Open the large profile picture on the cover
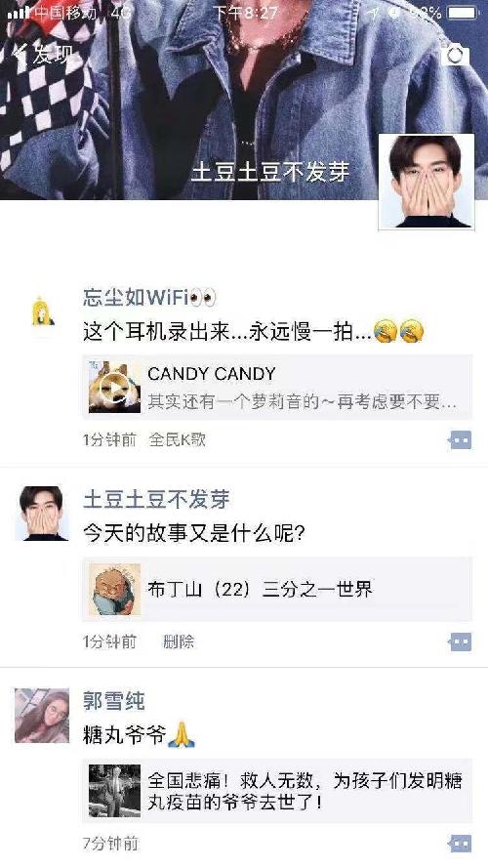This screenshot has width=488, height=868. pos(427,181)
